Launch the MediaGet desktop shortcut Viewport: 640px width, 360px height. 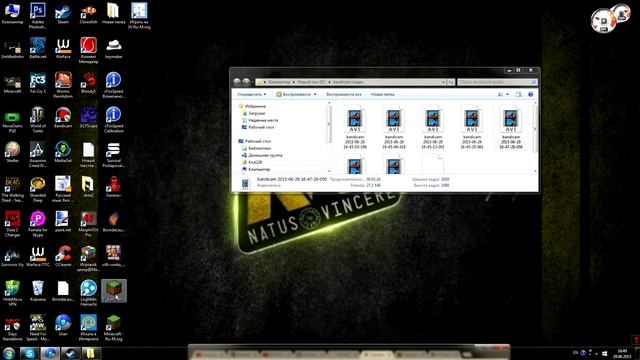pyautogui.click(x=63, y=152)
